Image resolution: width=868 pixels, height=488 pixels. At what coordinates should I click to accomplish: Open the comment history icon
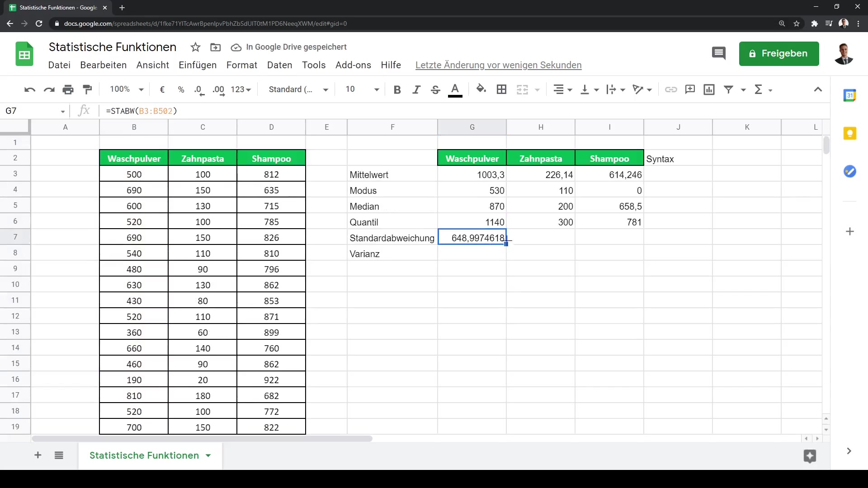pyautogui.click(x=718, y=53)
